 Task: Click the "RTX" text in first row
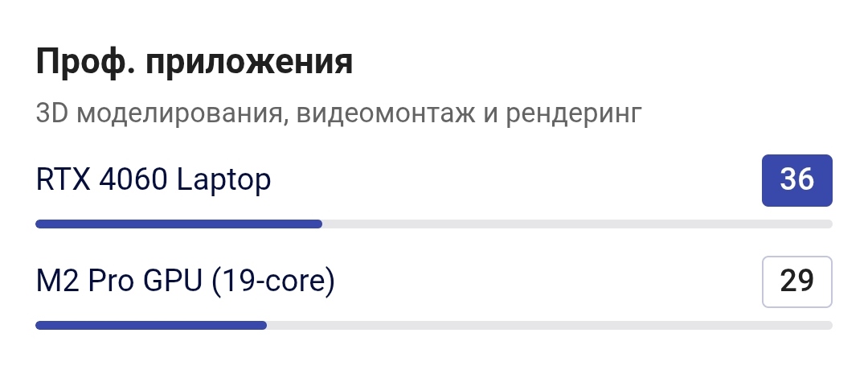[x=63, y=180]
